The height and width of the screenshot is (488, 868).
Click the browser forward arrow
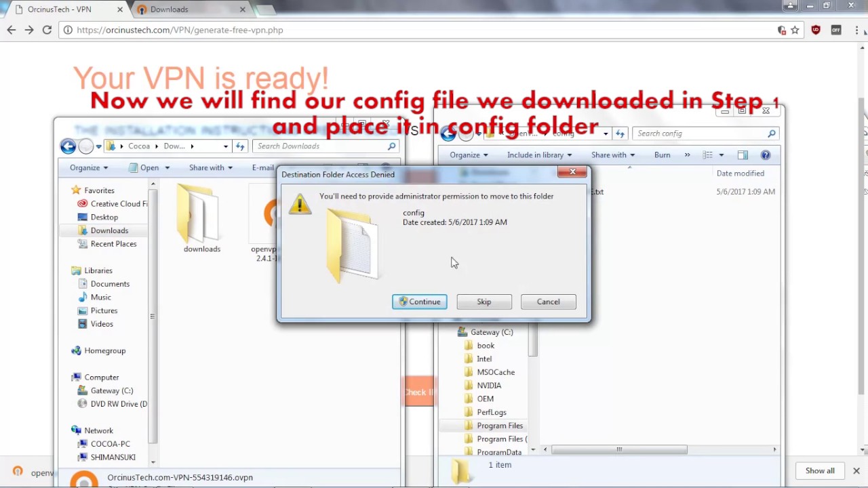coord(28,30)
